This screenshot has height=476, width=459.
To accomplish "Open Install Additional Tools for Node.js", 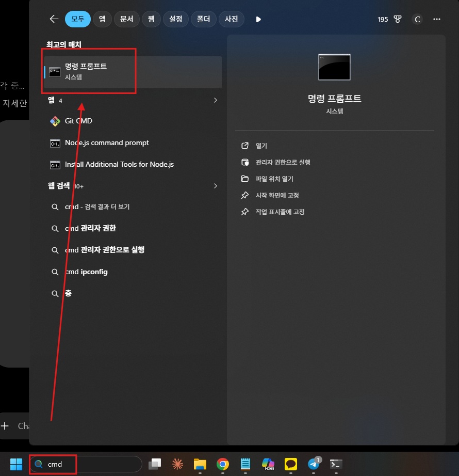I will [133, 165].
